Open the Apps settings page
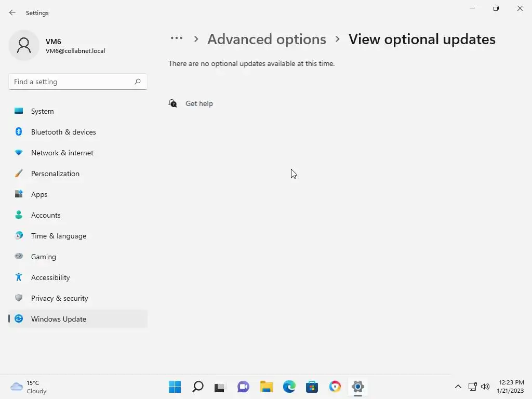Image resolution: width=532 pixels, height=399 pixels. click(x=78, y=194)
